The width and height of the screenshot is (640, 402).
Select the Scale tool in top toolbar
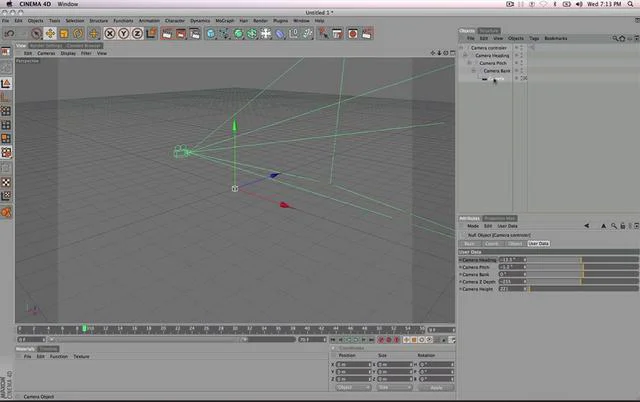64,33
